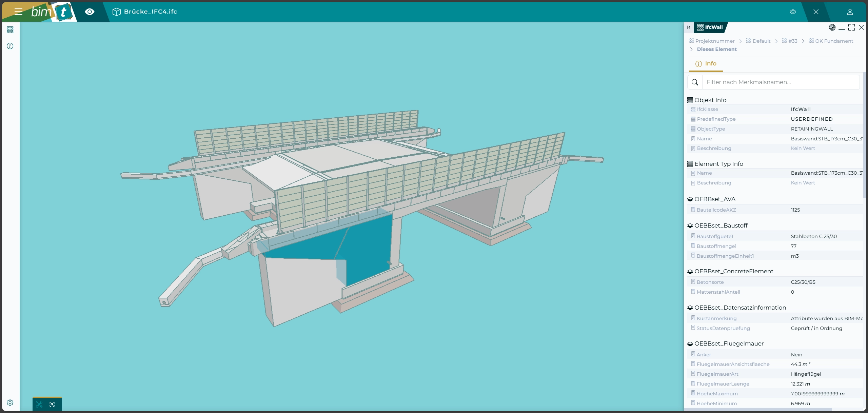The image size is (868, 413).
Task: Toggle model visibility eye for Brücke_IFC4.ifc
Action: pos(793,12)
